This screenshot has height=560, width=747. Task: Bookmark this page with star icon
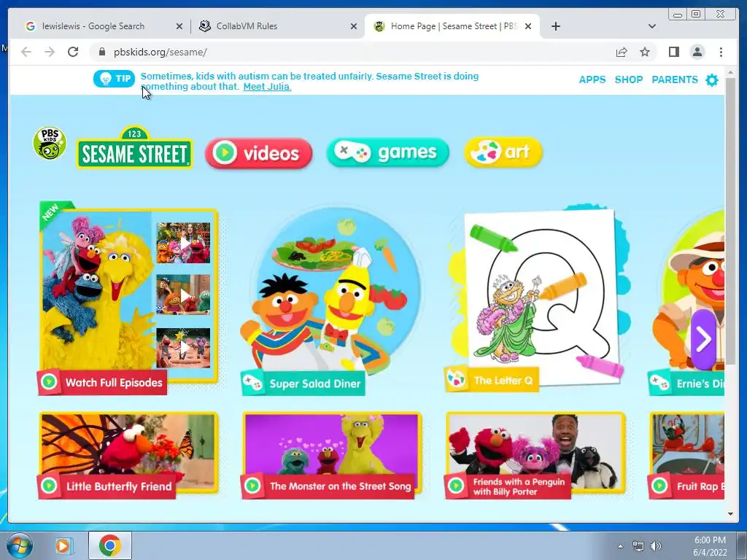645,52
